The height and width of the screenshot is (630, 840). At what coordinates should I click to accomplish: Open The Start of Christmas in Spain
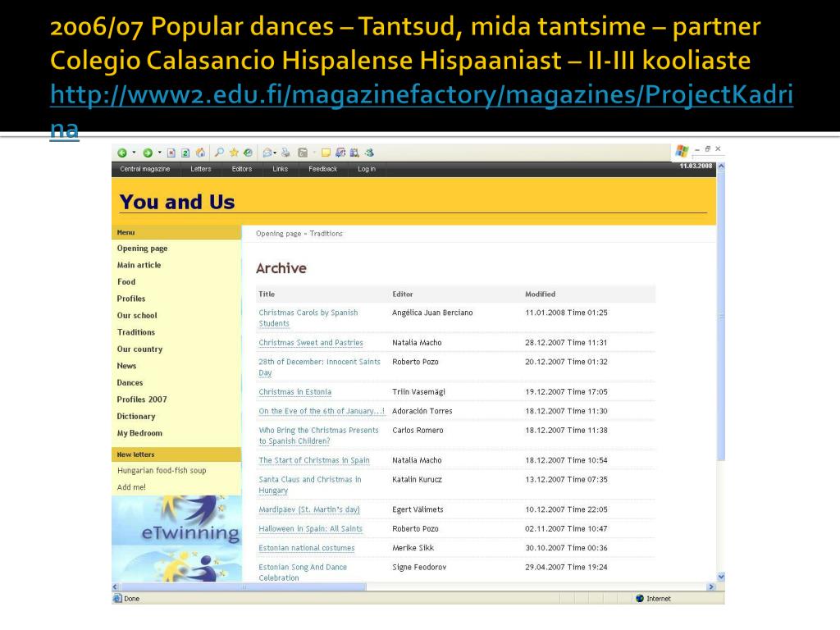pos(314,461)
